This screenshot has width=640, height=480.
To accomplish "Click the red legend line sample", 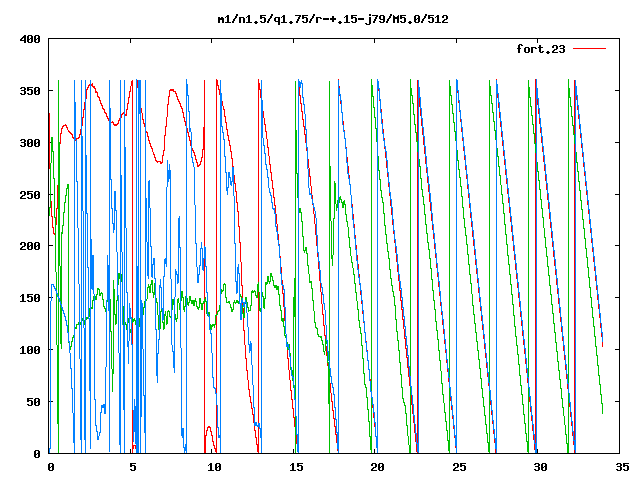I will 589,49.
